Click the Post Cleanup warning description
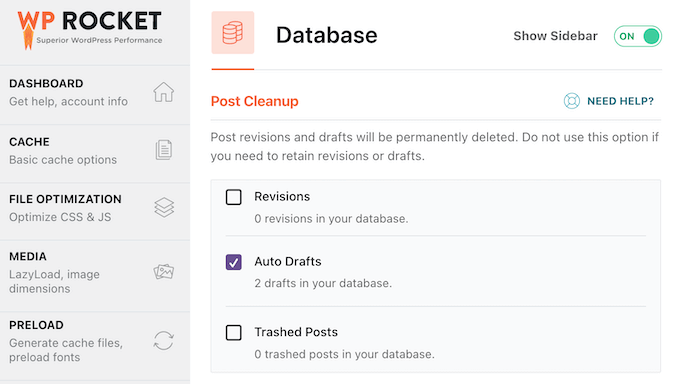680x384 pixels. [435, 147]
